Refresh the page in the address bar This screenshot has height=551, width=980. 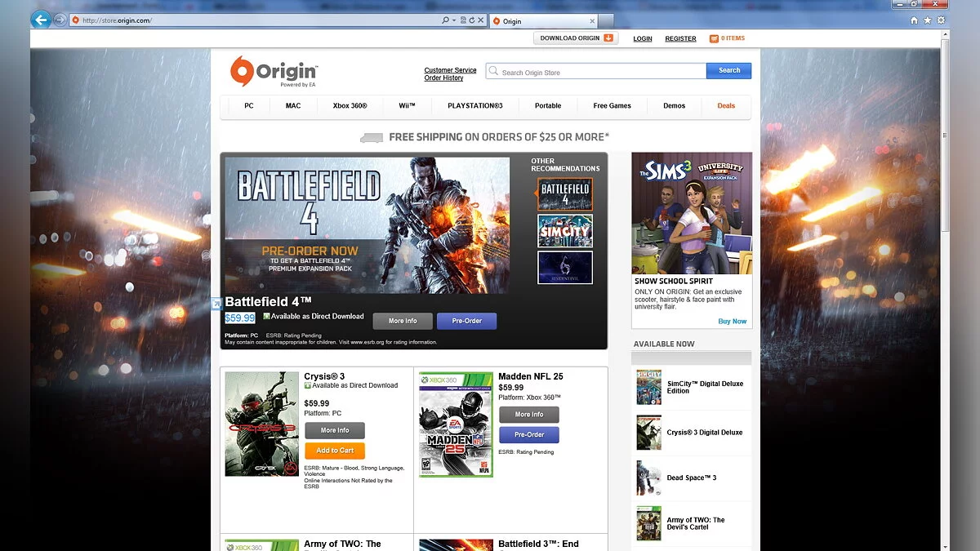point(472,20)
